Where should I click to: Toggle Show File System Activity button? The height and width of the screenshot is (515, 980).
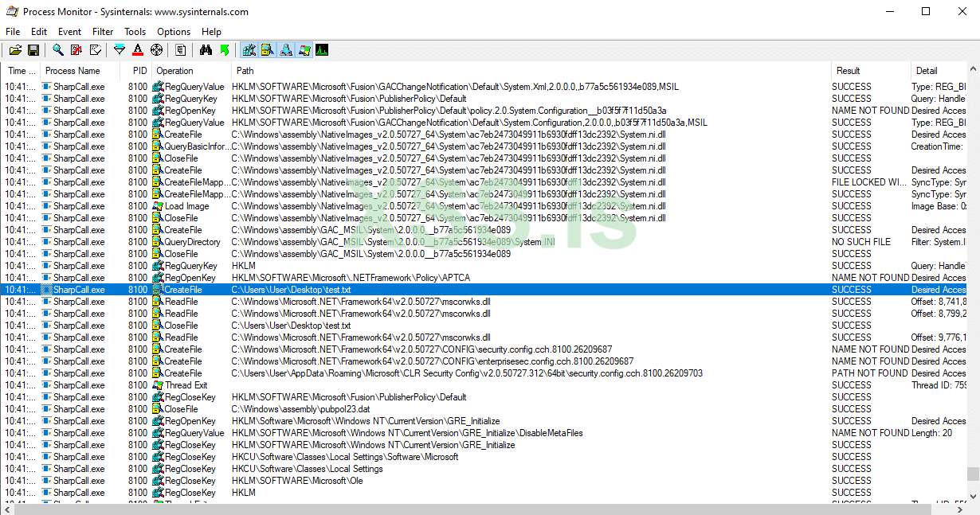click(x=267, y=50)
